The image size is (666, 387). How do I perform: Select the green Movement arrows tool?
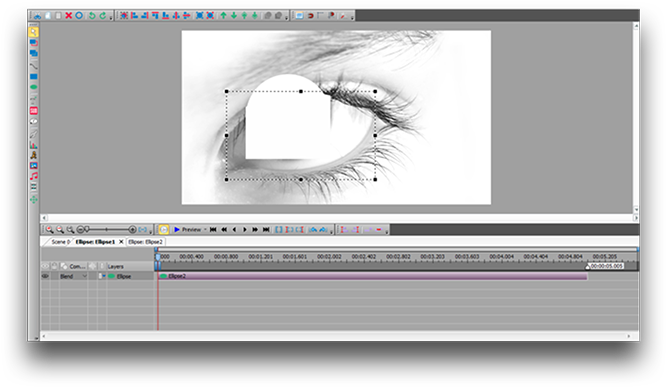[x=34, y=199]
